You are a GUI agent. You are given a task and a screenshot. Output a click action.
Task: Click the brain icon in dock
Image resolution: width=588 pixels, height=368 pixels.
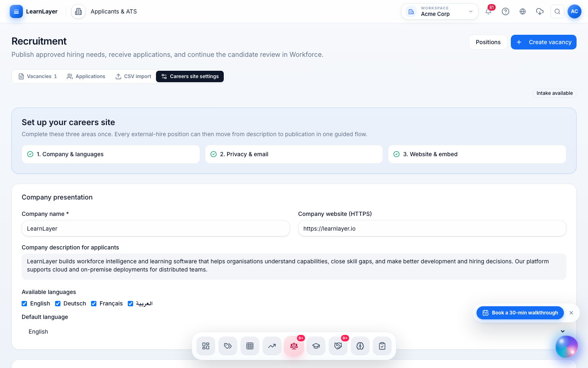[360, 346]
